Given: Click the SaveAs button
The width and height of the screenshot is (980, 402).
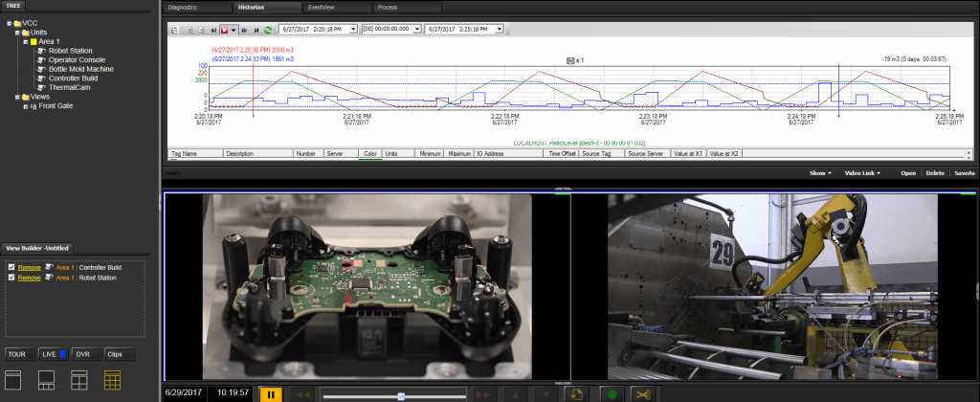Looking at the screenshot, I should [963, 173].
